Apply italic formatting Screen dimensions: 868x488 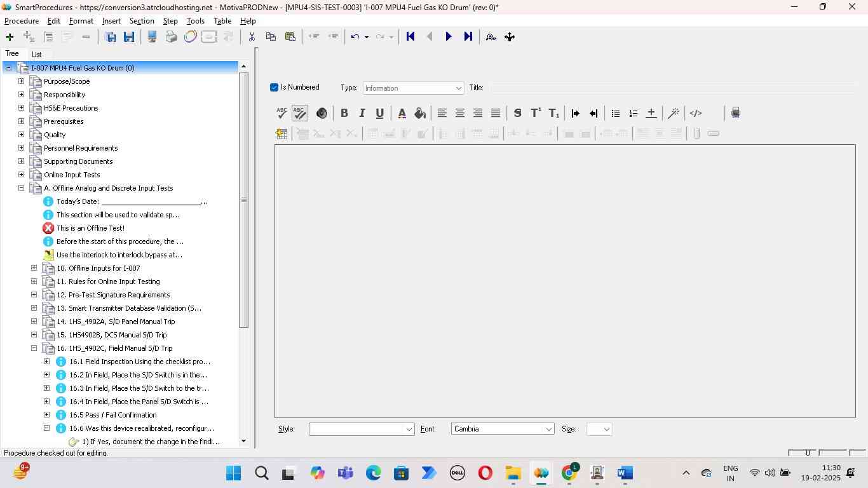point(362,113)
